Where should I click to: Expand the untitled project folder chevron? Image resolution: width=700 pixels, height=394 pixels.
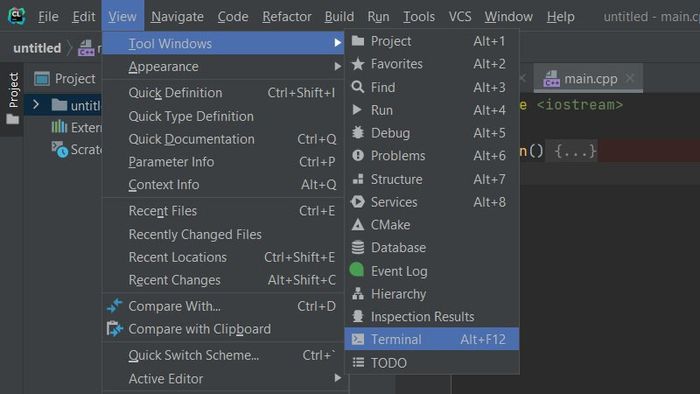(x=36, y=105)
